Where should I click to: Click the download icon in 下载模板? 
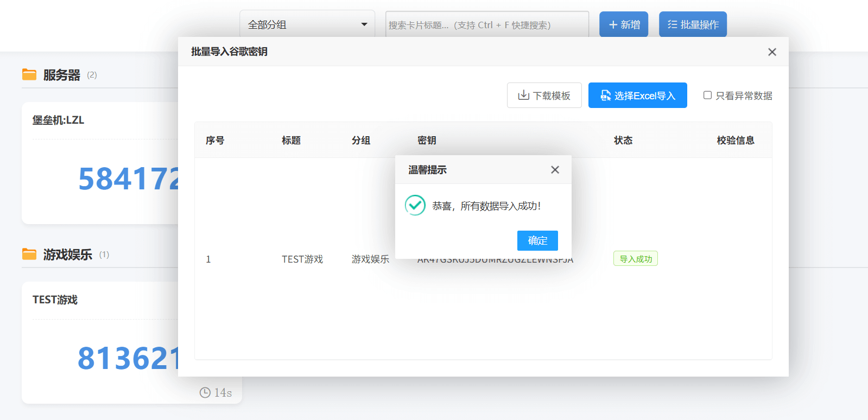click(x=523, y=96)
